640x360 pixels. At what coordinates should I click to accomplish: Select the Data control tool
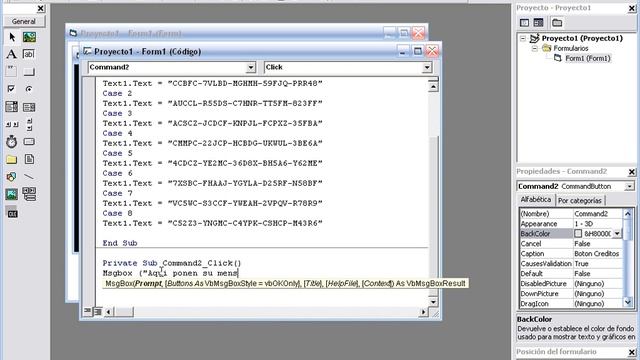pos(29,194)
